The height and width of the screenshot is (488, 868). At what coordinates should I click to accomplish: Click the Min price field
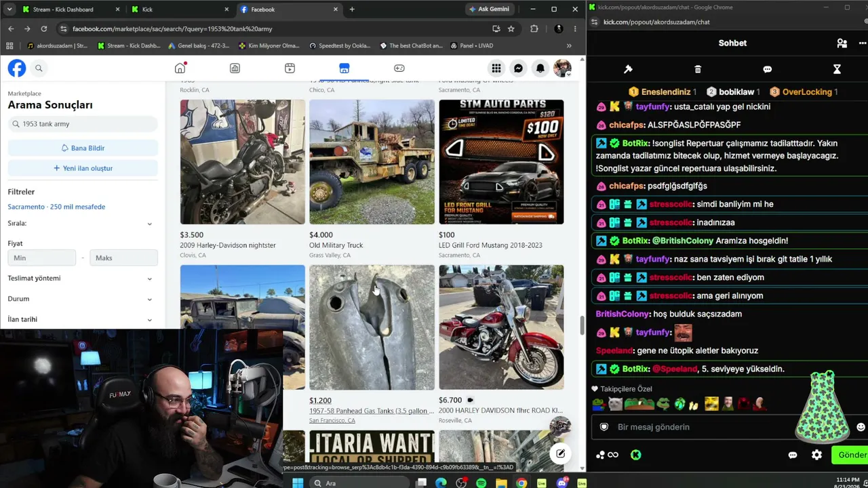coord(42,258)
